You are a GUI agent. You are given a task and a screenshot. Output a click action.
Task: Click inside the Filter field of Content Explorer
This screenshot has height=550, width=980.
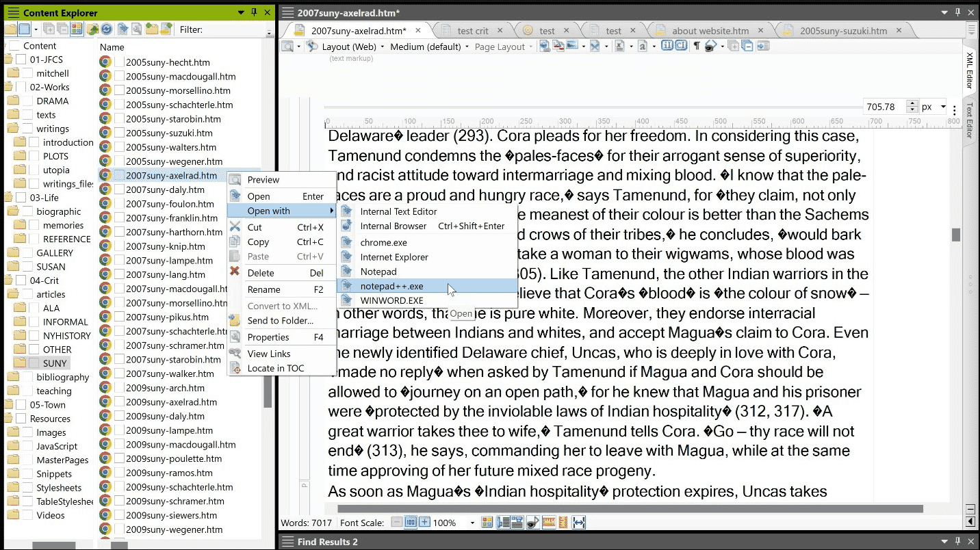coord(233,29)
